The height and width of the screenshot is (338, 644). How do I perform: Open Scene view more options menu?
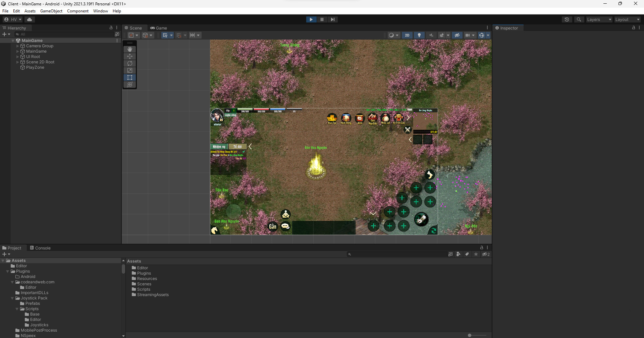[487, 28]
